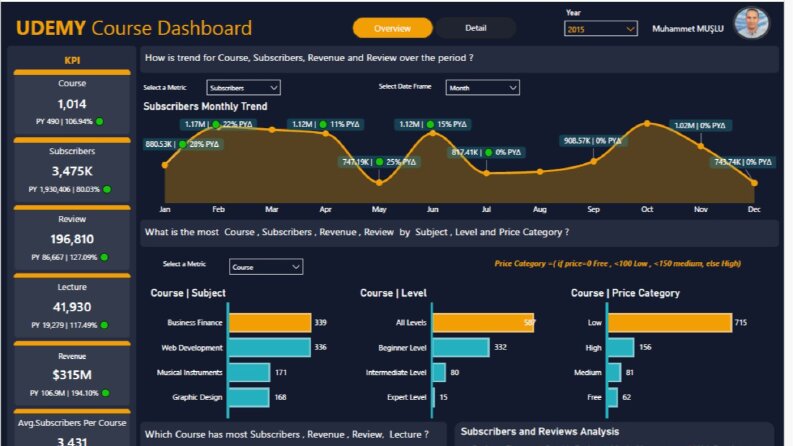The image size is (793, 446).
Task: Click the KPI panel header
Action: click(x=72, y=60)
